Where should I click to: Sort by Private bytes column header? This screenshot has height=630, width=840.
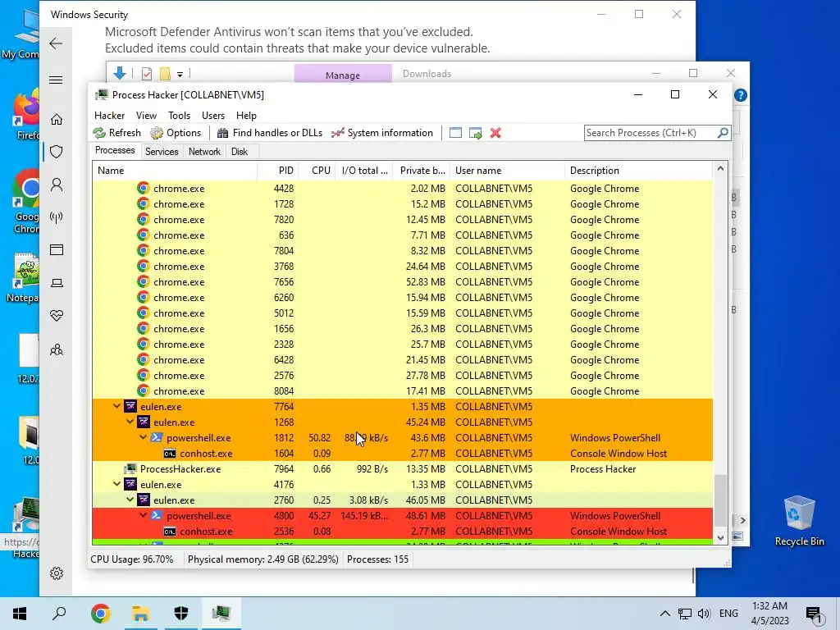(x=421, y=171)
